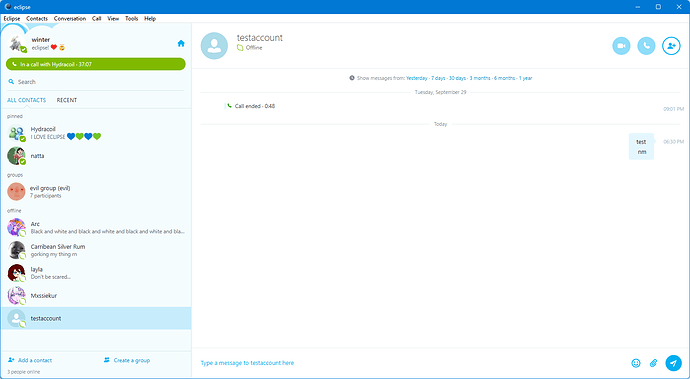Click the Add a contact person icon

point(11,360)
